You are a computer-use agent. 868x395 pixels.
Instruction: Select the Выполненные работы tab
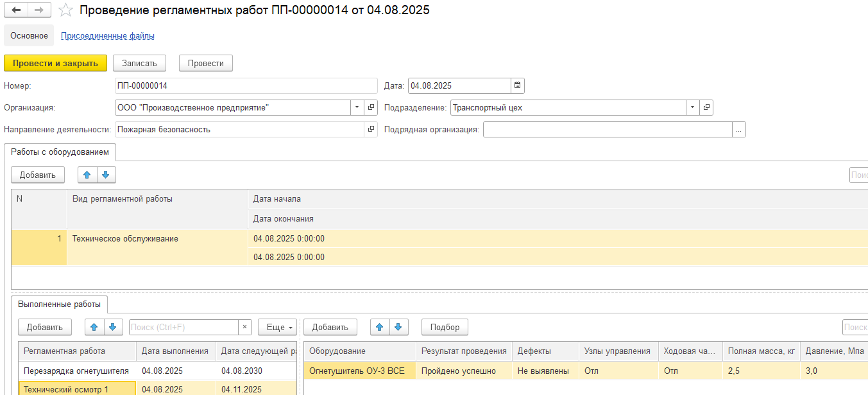[59, 303]
